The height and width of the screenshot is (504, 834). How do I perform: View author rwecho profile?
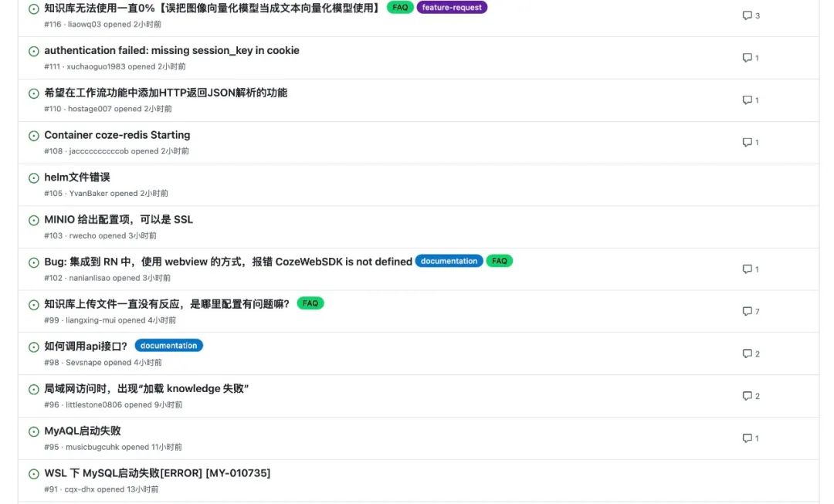(x=83, y=235)
